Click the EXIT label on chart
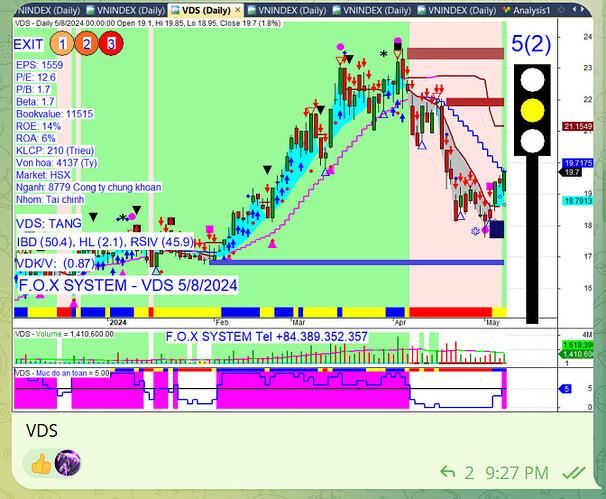The height and width of the screenshot is (499, 606). click(x=28, y=44)
